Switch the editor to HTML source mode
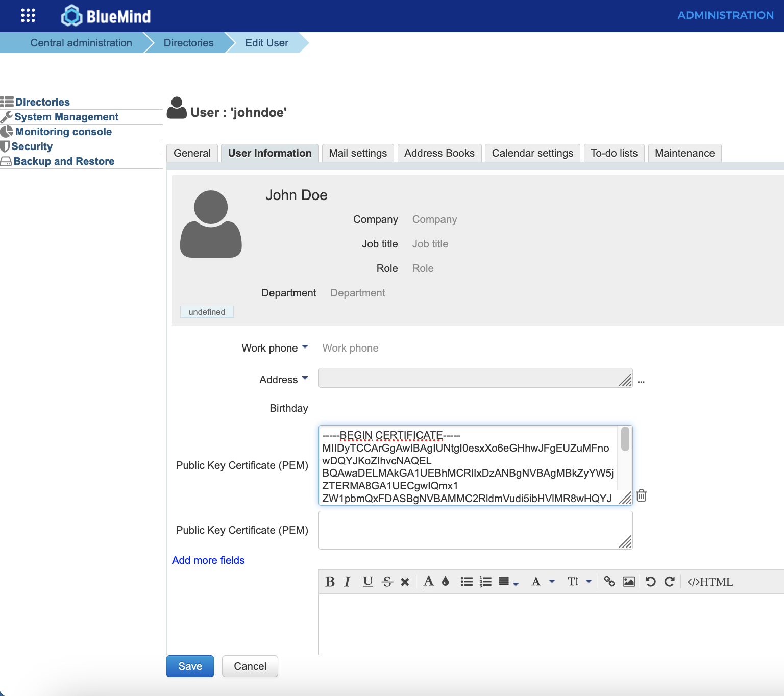 [710, 582]
